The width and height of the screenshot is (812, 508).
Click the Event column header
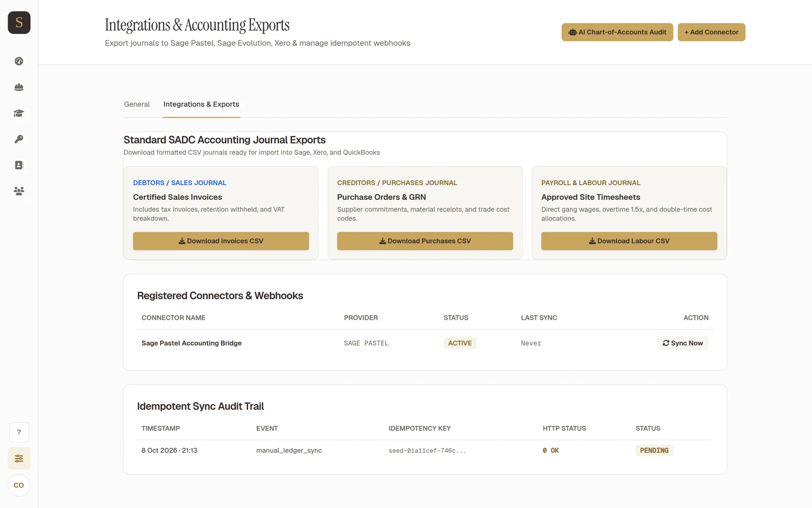(x=267, y=428)
